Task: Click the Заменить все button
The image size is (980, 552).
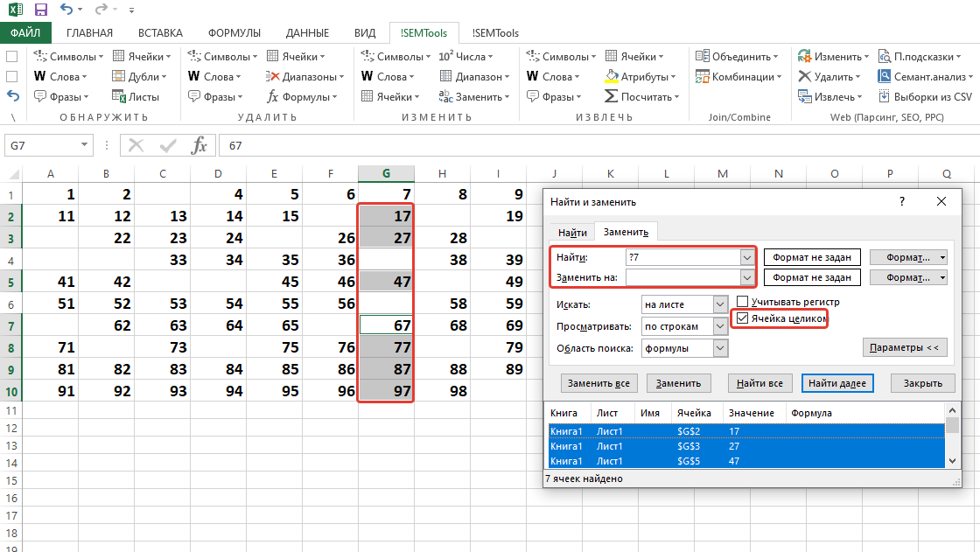Action: pos(598,383)
